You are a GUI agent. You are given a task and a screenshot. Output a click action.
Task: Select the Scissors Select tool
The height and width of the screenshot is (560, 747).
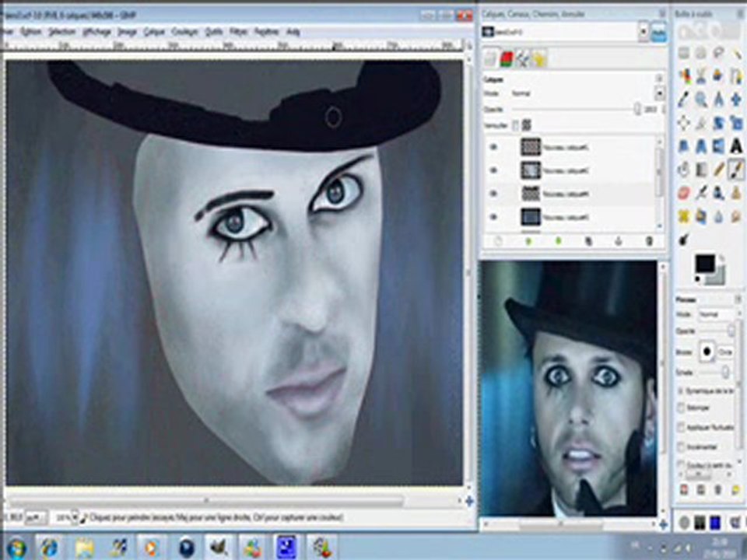pos(701,76)
